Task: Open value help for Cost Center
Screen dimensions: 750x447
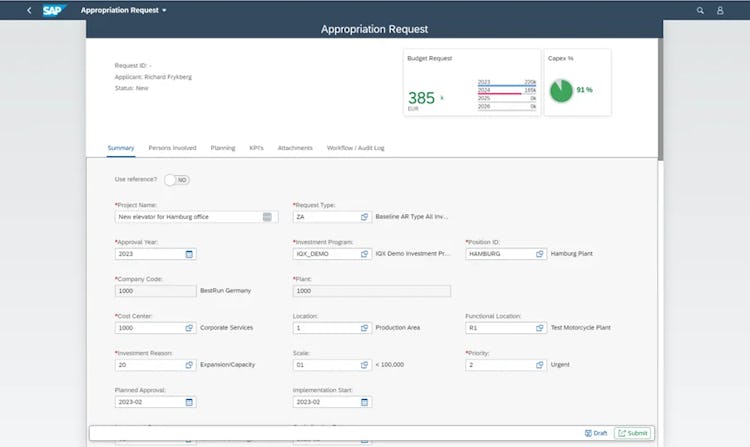Action: pyautogui.click(x=189, y=328)
